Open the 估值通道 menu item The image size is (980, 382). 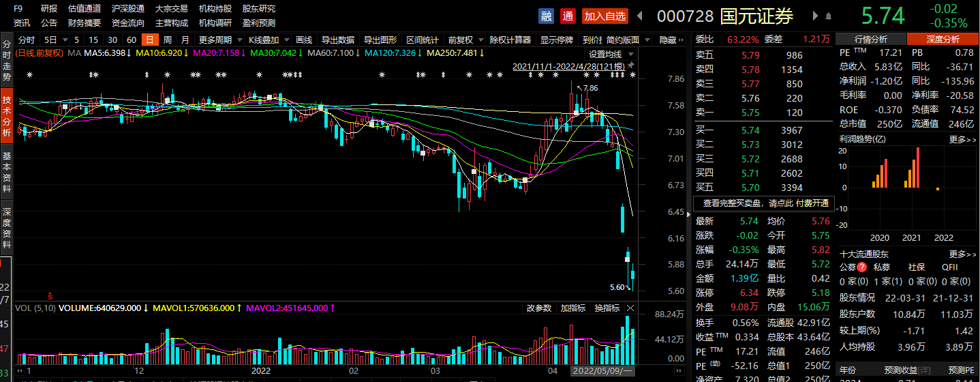pyautogui.click(x=85, y=9)
